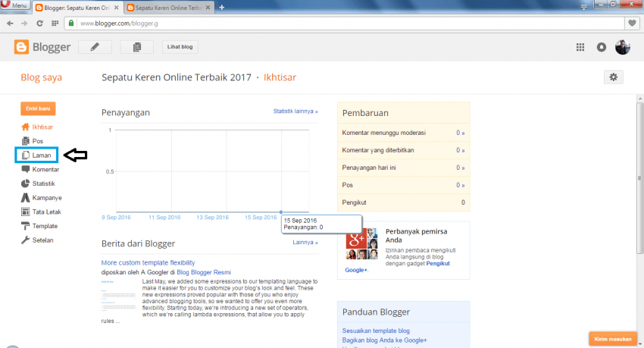Click the Entri baru button
The height and width of the screenshot is (348, 644).
pyautogui.click(x=38, y=108)
